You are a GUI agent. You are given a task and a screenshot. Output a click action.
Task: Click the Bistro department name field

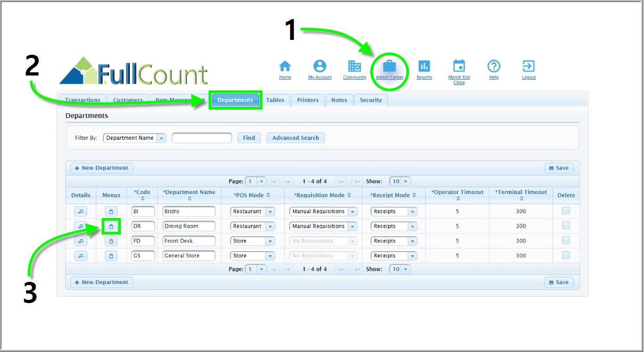[x=189, y=212]
